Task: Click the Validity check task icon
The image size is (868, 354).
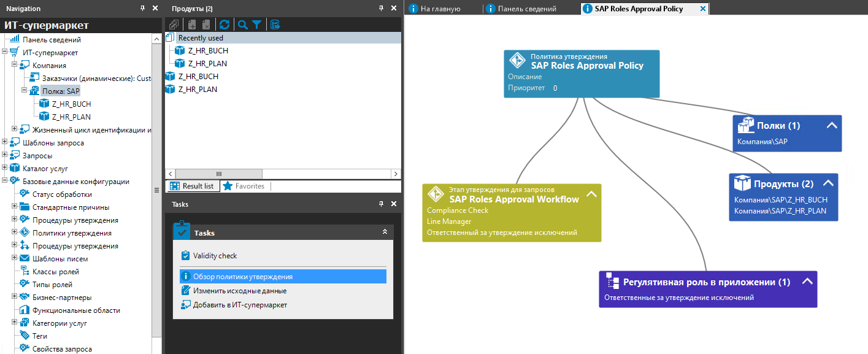Action: coord(186,255)
